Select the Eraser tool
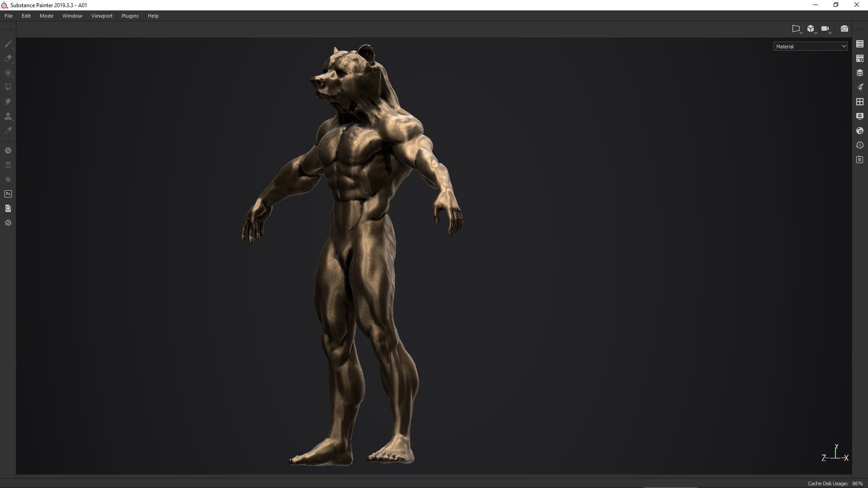 click(8, 58)
